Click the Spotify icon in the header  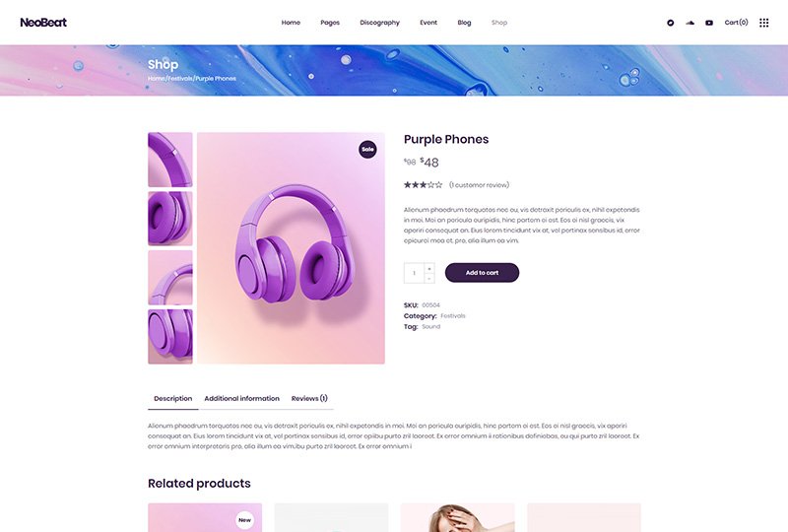[x=671, y=23]
